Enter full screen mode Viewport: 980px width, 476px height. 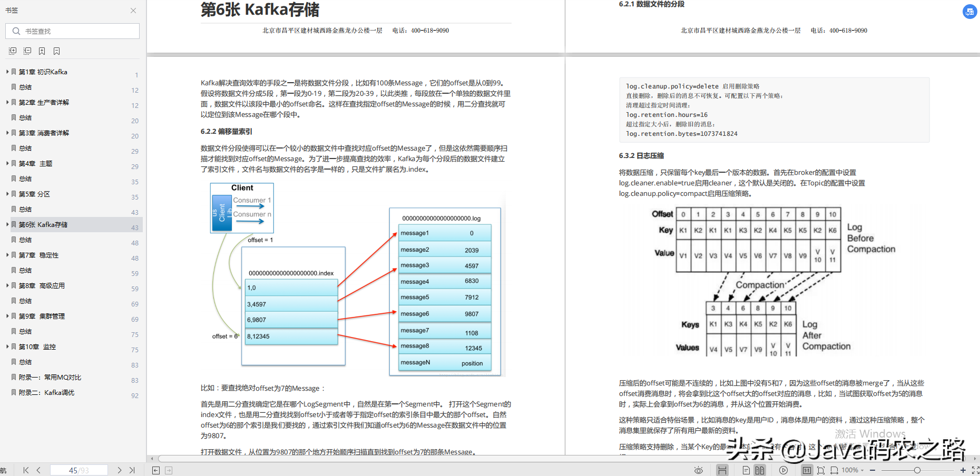click(x=975, y=470)
